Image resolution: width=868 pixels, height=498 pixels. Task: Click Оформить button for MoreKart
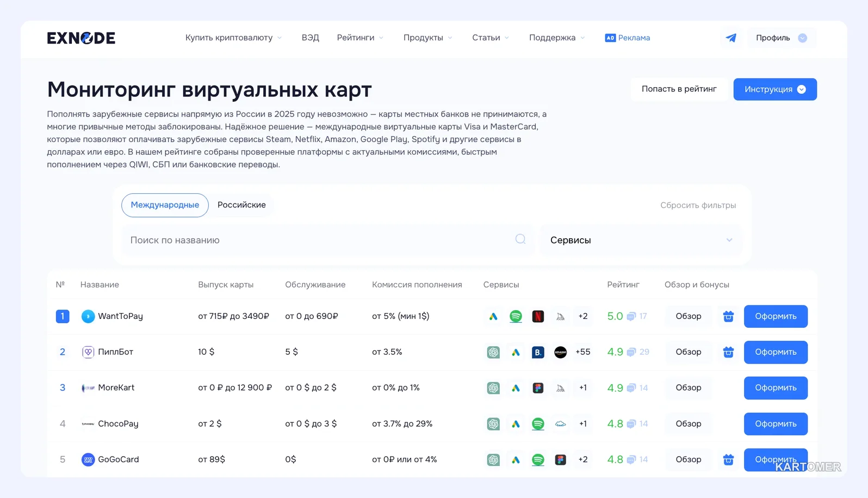click(776, 388)
